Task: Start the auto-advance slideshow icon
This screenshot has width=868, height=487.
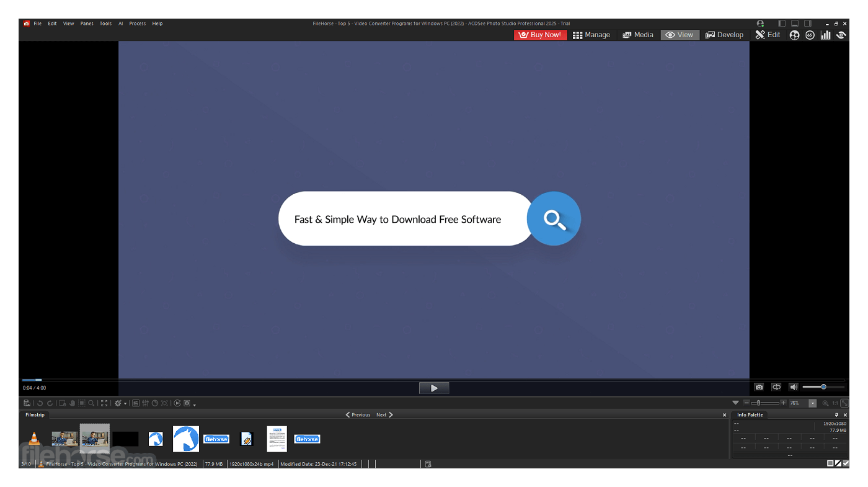Action: point(177,403)
